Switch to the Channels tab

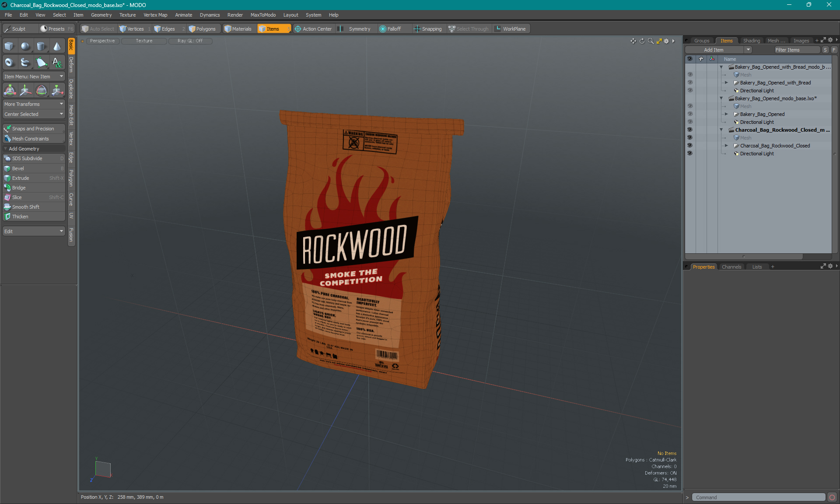[x=731, y=267]
